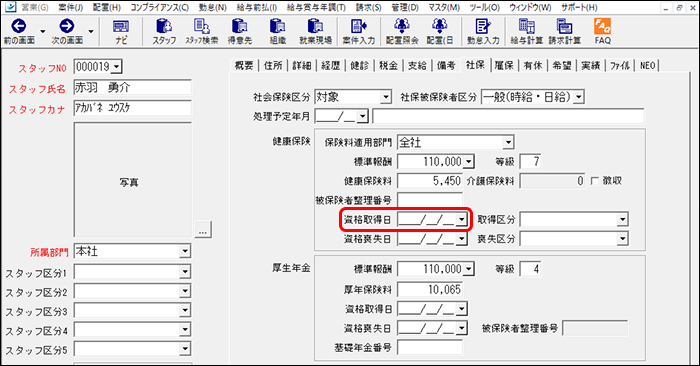Switch to the 健診 tab

click(359, 66)
